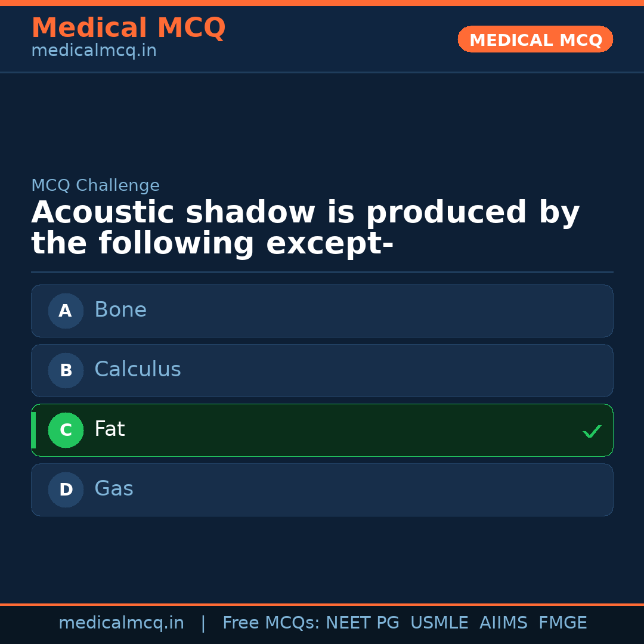Click the green highlight bar beside option C
The width and height of the screenshot is (644, 644).
pos(34,430)
